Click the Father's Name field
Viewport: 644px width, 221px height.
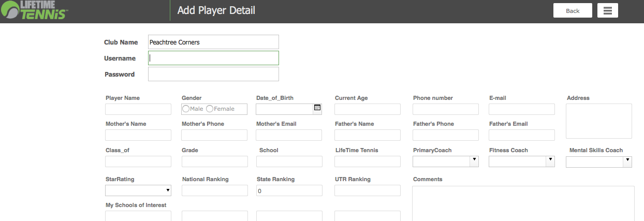pyautogui.click(x=368, y=135)
